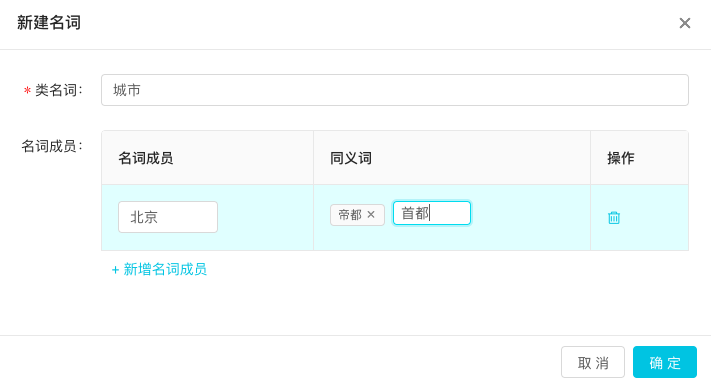This screenshot has width=711, height=383.
Task: Click the plus sign before 新增名词成员
Action: click(115, 270)
